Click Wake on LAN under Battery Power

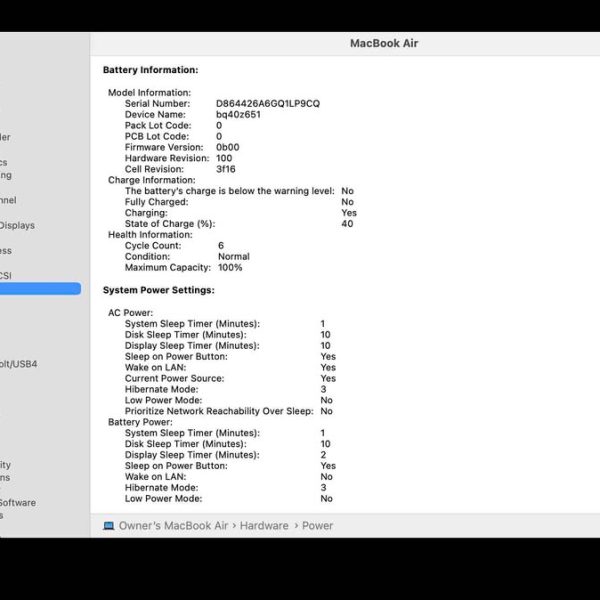(155, 477)
